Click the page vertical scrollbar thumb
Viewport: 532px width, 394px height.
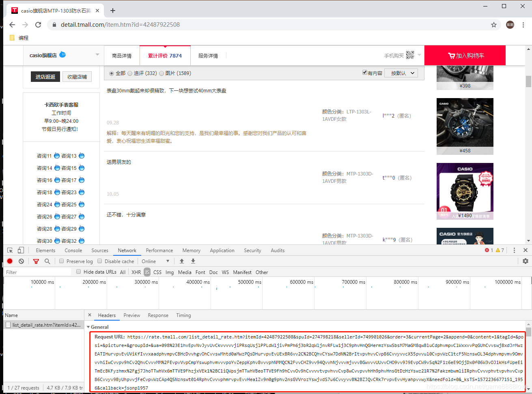(528, 81)
